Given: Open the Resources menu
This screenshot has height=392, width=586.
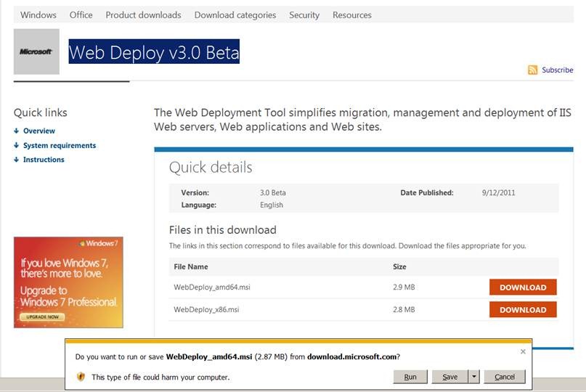Looking at the screenshot, I should 352,15.
